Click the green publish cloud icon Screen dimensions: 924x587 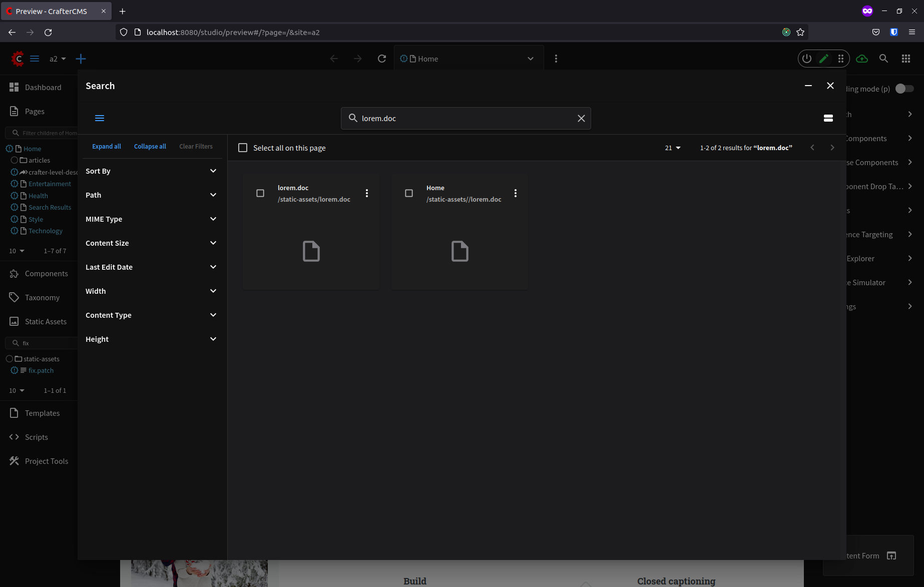[x=862, y=59]
